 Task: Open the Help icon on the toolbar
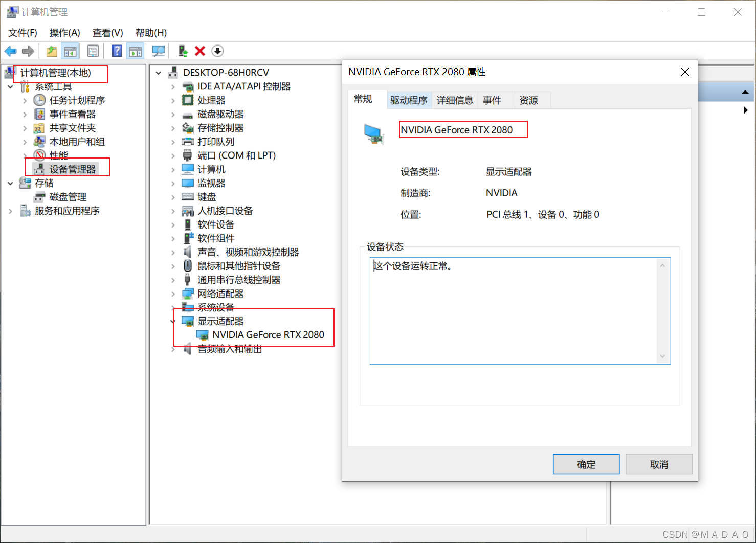117,51
